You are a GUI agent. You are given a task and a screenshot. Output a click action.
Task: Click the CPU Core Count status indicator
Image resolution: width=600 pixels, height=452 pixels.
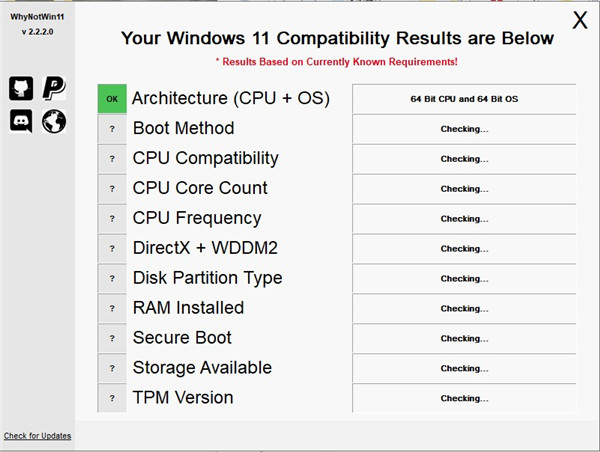pyautogui.click(x=112, y=189)
